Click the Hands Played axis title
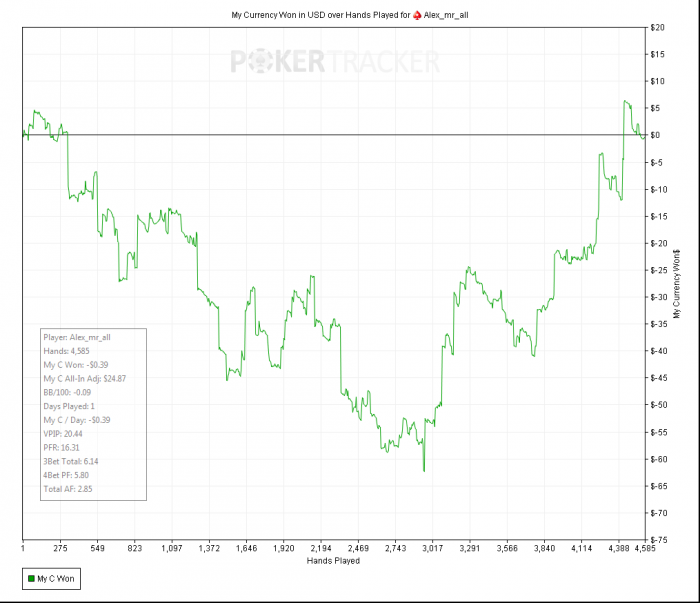The width and height of the screenshot is (700, 603). click(x=333, y=561)
